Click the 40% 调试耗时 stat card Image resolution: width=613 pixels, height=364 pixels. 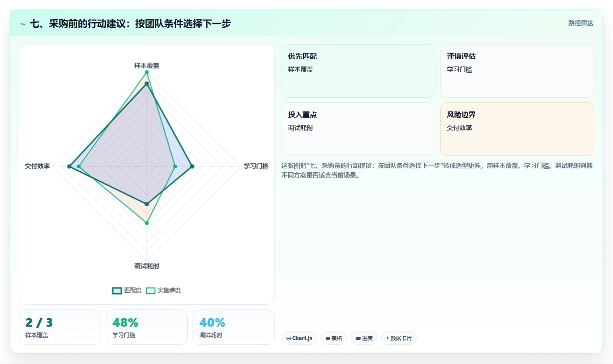234,327
